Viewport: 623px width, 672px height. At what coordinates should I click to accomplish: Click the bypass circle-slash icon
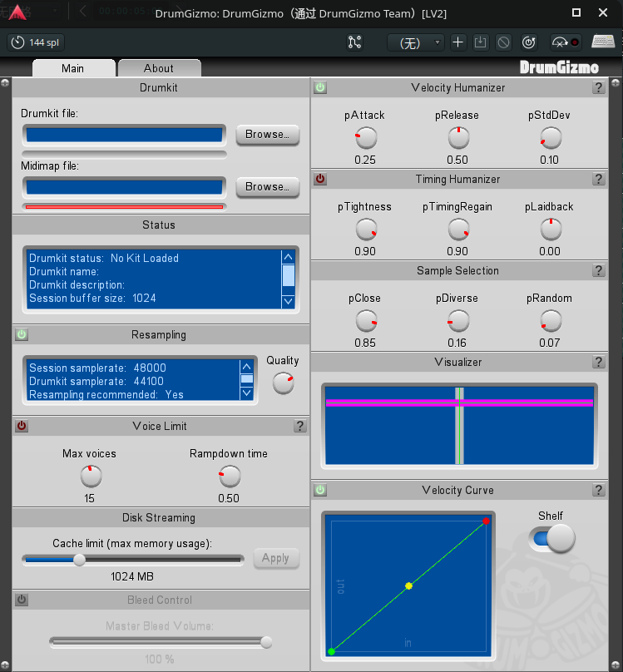click(x=503, y=42)
